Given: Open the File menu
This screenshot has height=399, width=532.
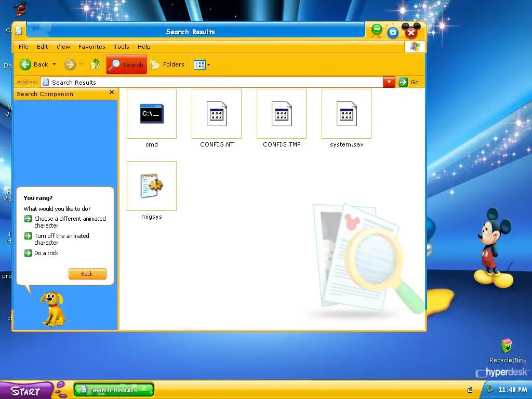Looking at the screenshot, I should click(23, 47).
